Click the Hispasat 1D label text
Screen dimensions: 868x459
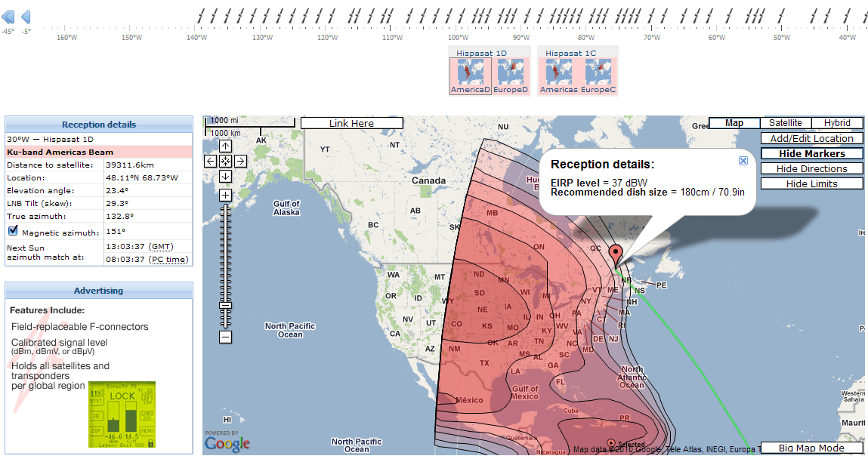pos(481,53)
